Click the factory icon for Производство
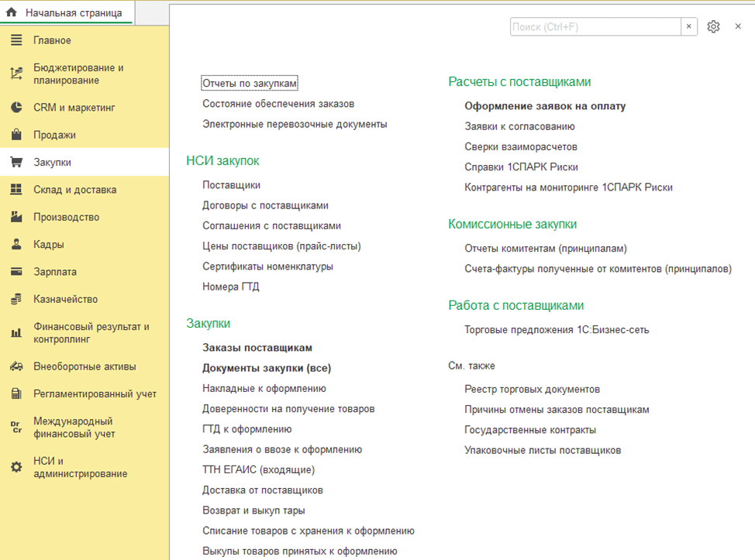755x560 pixels. coord(16,217)
